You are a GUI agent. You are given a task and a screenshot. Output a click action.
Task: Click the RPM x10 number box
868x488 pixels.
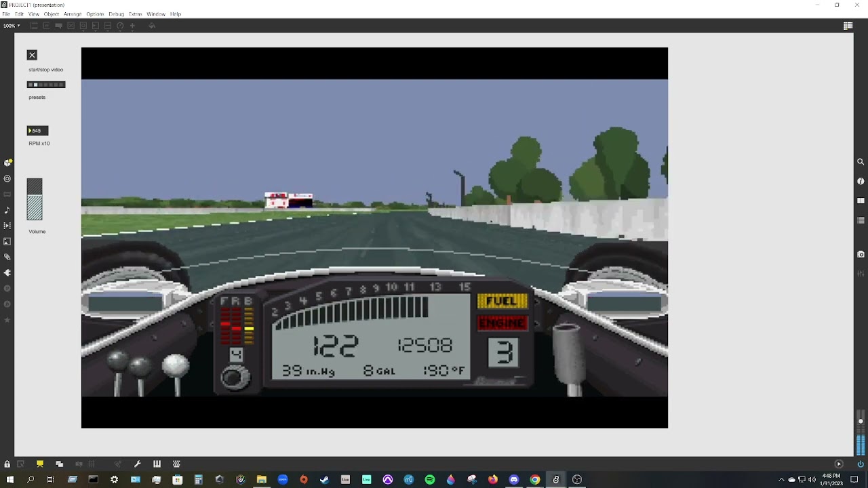coord(37,130)
